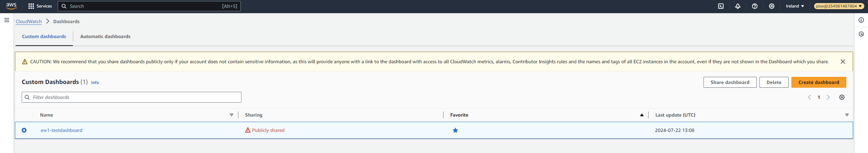Select the ew1-testdashboard radio button
The width and height of the screenshot is (868, 153).
click(x=24, y=130)
